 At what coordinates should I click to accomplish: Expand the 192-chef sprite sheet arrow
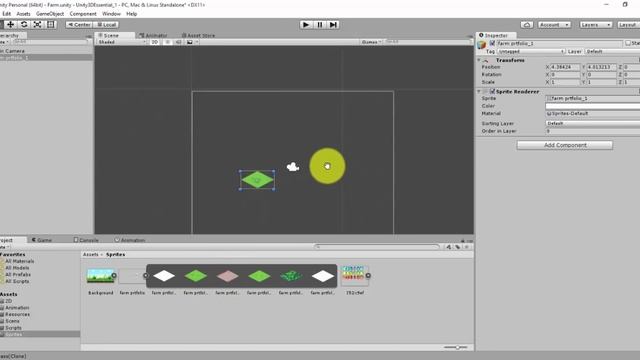pos(368,276)
